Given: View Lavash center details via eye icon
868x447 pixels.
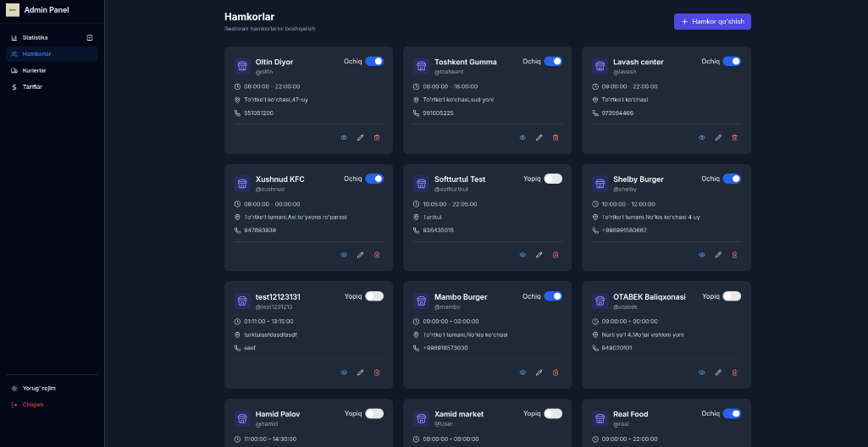Looking at the screenshot, I should [x=702, y=137].
